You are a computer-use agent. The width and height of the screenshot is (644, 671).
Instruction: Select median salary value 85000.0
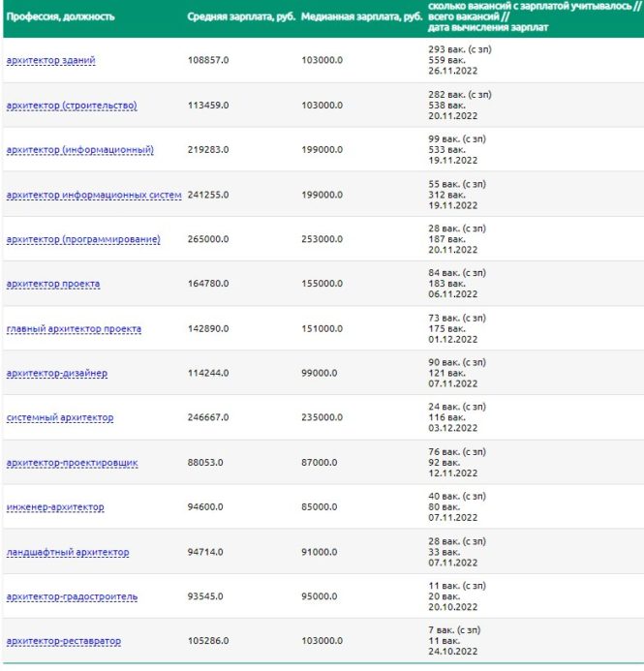coord(320,507)
